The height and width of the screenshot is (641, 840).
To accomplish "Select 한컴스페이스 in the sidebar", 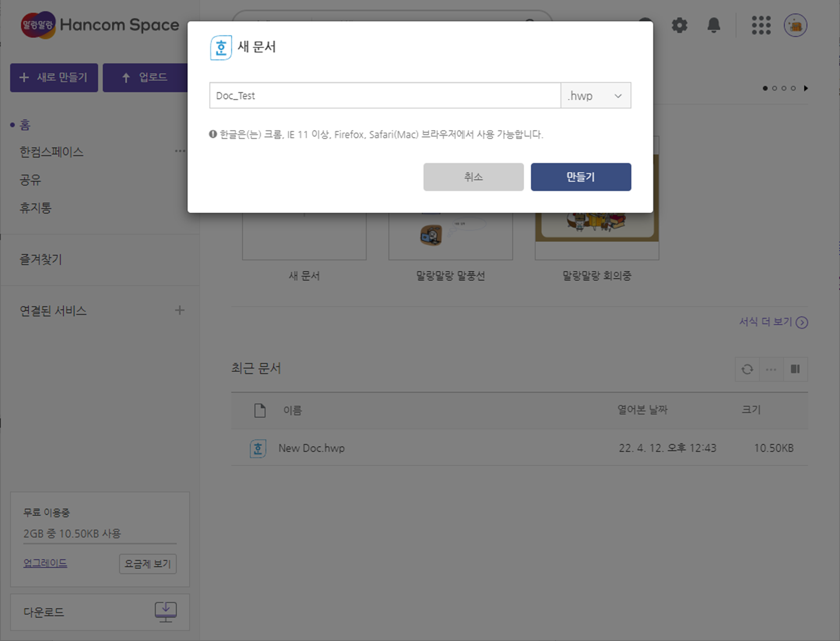I will [x=51, y=152].
